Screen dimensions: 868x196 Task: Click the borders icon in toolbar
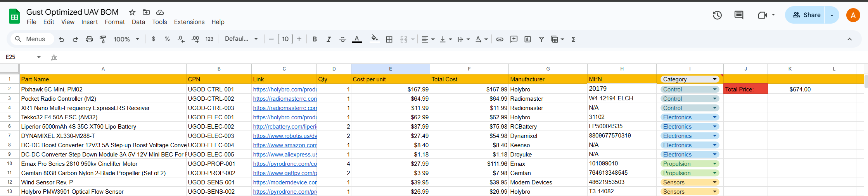click(x=389, y=39)
